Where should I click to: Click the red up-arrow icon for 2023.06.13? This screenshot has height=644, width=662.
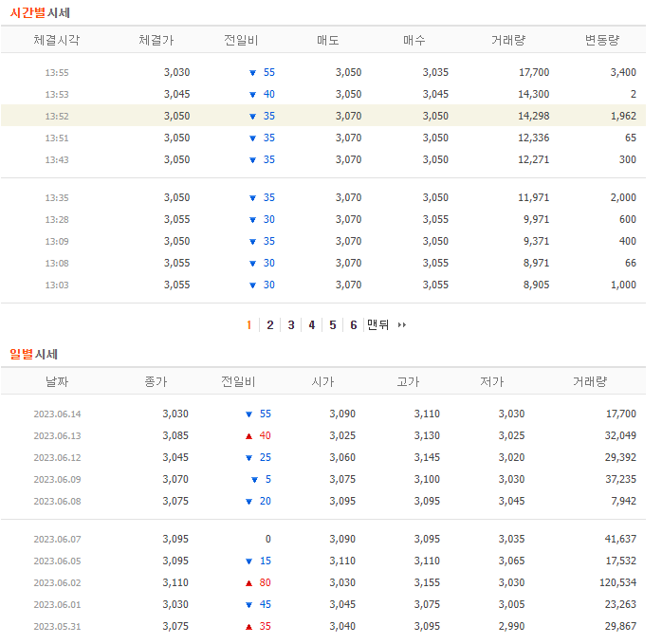click(248, 436)
